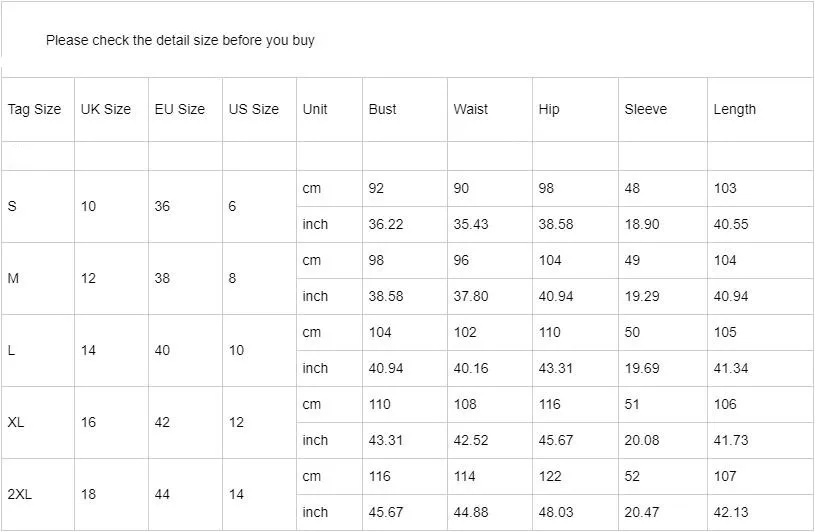Select the Unit column header
This screenshot has width=815, height=532.
tap(315, 109)
